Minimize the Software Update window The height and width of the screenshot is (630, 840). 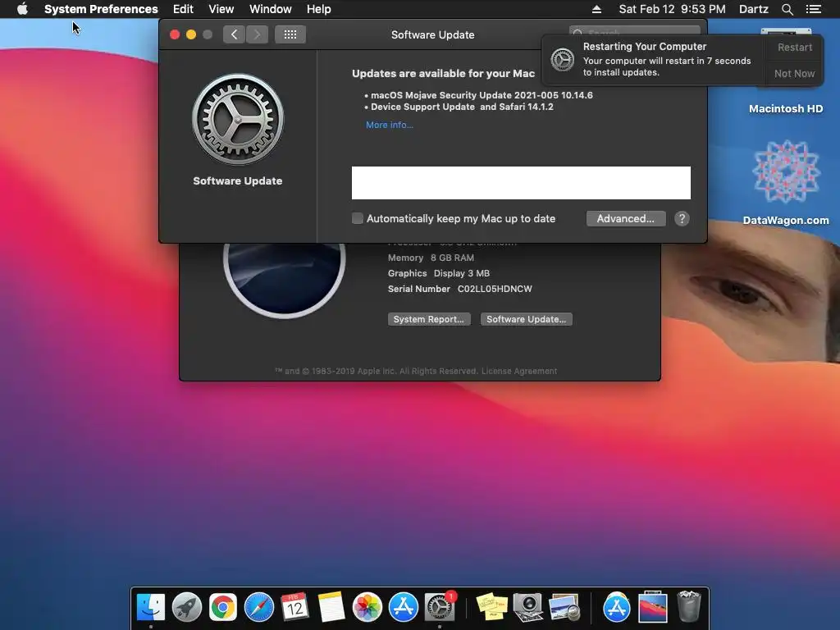190,34
